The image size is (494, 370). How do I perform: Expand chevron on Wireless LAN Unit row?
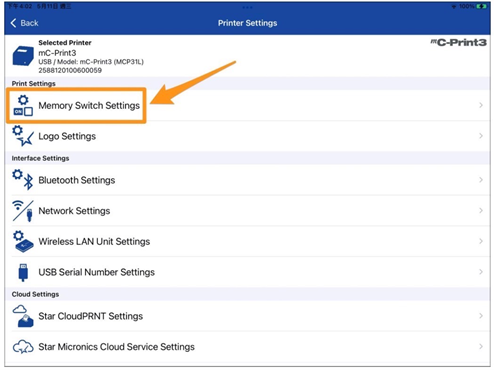point(481,241)
